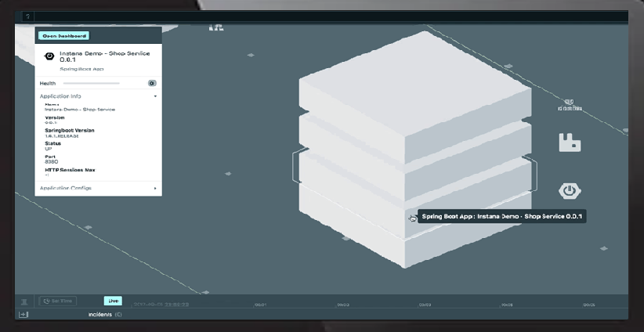644x332 pixels.
Task: Click the health status badge icon
Action: pos(152,83)
